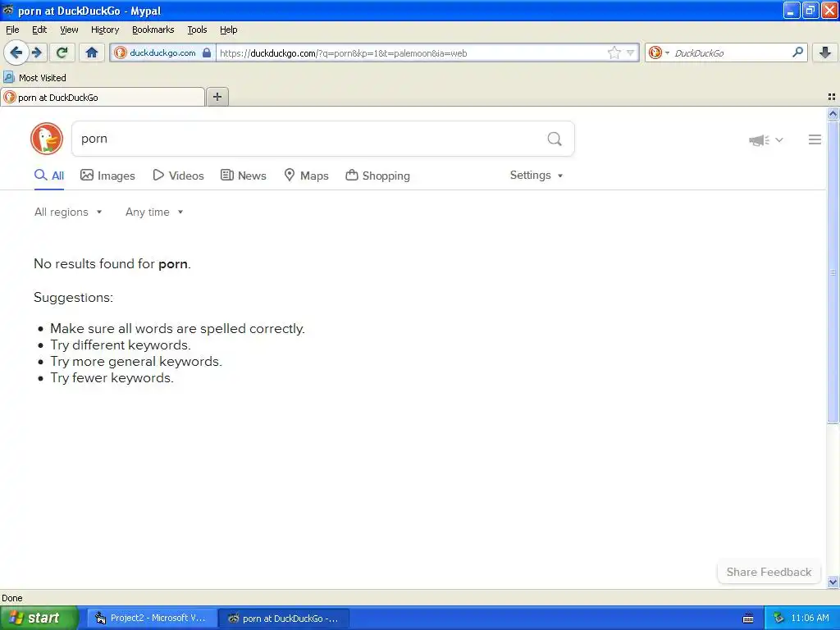Click the padlock site identity icon
Image resolution: width=840 pixels, height=630 pixels.
pos(207,52)
